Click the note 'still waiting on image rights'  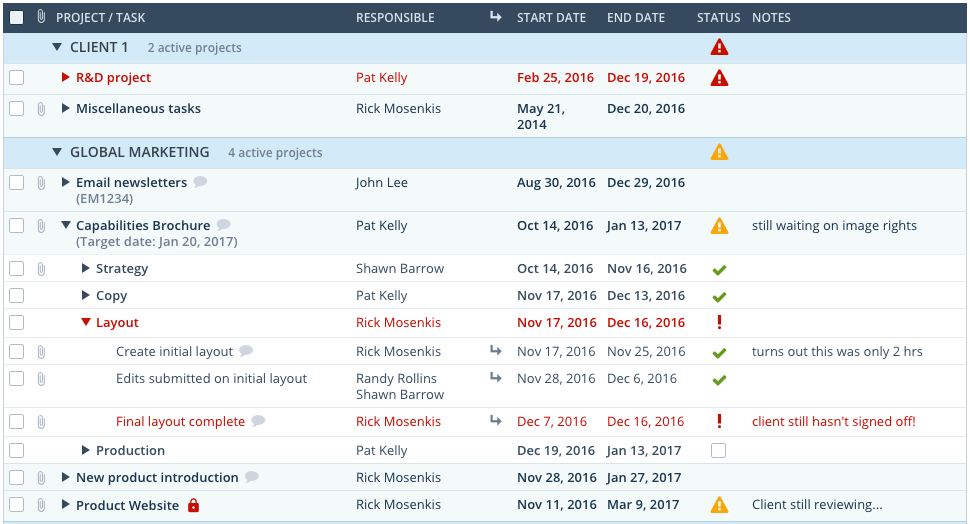pos(834,226)
